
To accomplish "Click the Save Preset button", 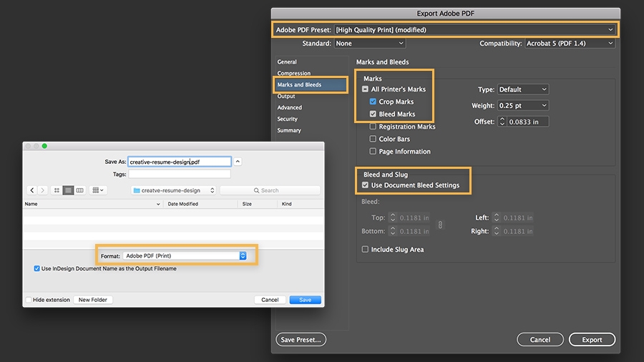I will (301, 339).
